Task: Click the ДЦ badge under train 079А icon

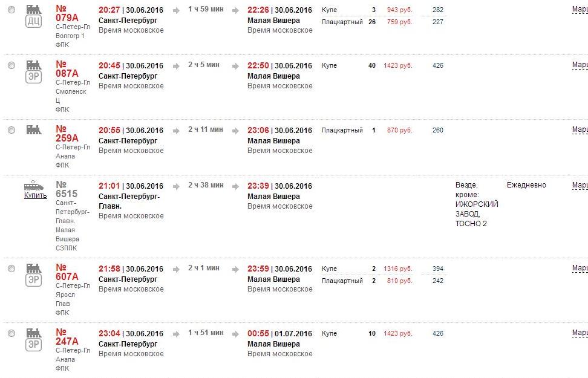Action: (33, 21)
